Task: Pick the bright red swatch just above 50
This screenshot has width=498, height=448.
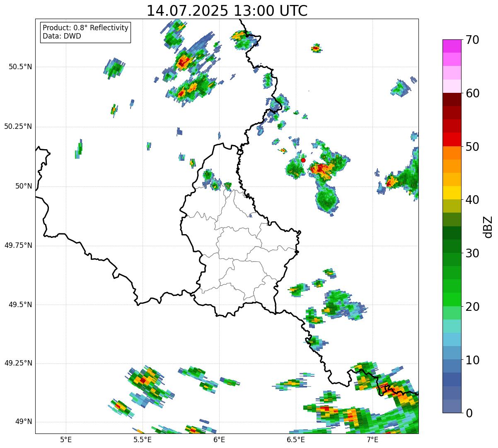Action: (x=452, y=140)
